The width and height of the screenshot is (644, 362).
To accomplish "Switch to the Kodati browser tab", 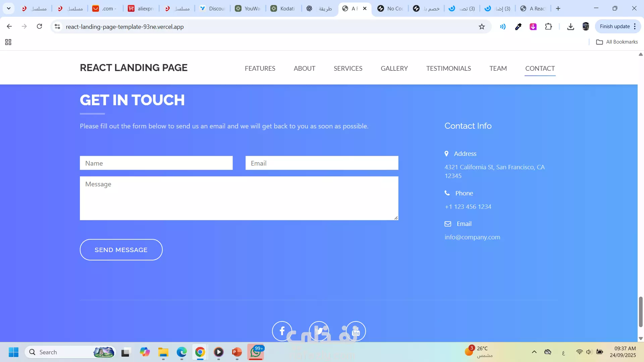I will point(283,8).
